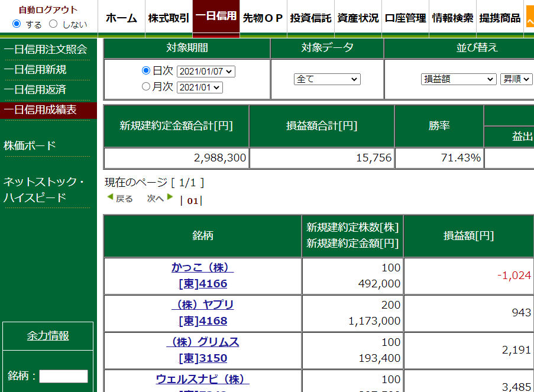
Task: Open （株）ヤプリ stock link
Action: click(203, 304)
